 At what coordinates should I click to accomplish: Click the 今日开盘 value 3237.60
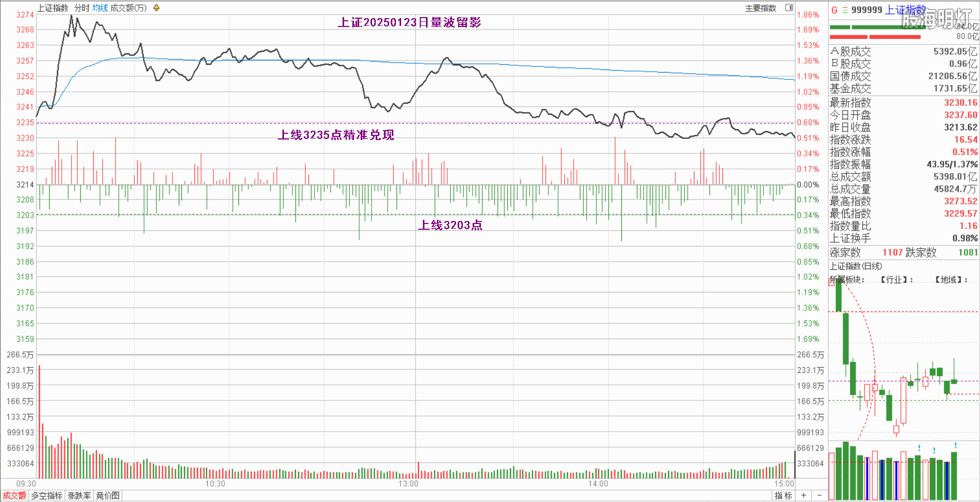point(960,115)
